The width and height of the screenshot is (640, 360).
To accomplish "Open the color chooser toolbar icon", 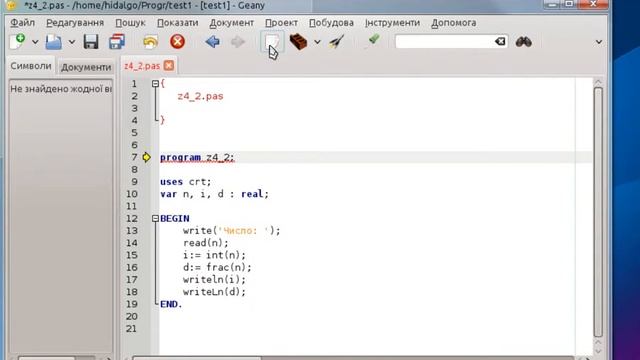I will [x=372, y=41].
